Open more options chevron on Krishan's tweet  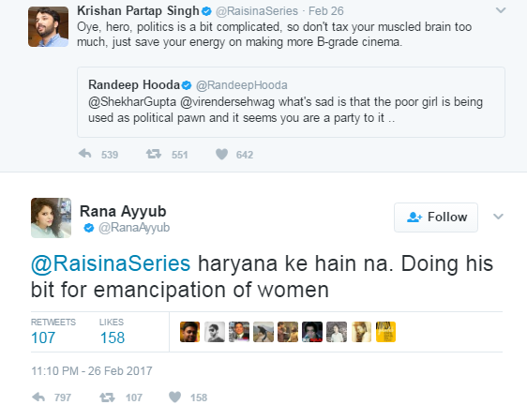pos(501,10)
